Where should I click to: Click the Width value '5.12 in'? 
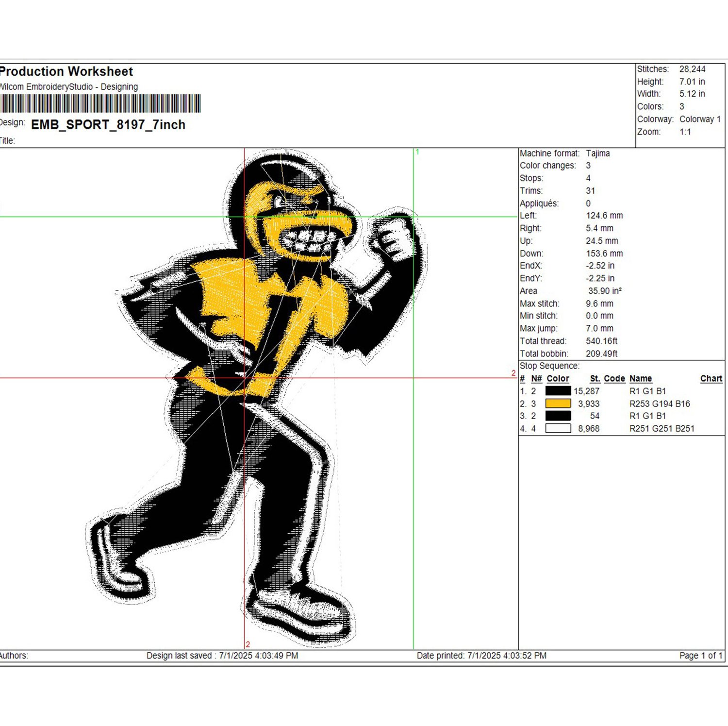[692, 94]
